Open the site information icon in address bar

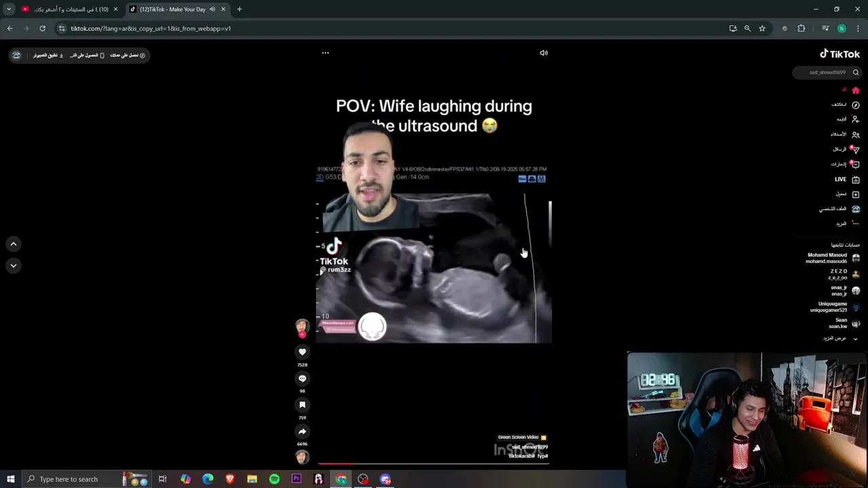[x=62, y=28]
